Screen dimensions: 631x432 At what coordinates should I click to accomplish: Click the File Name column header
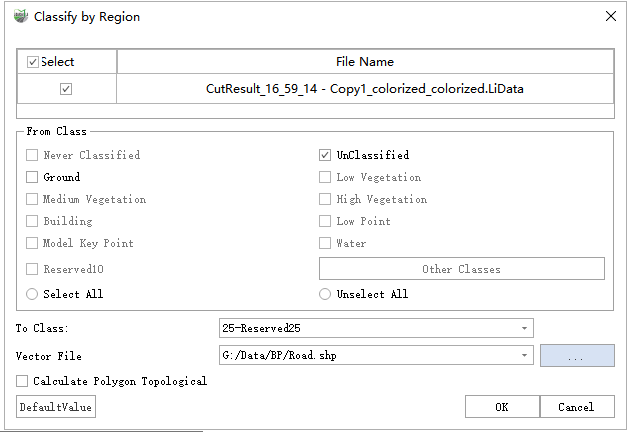(364, 62)
